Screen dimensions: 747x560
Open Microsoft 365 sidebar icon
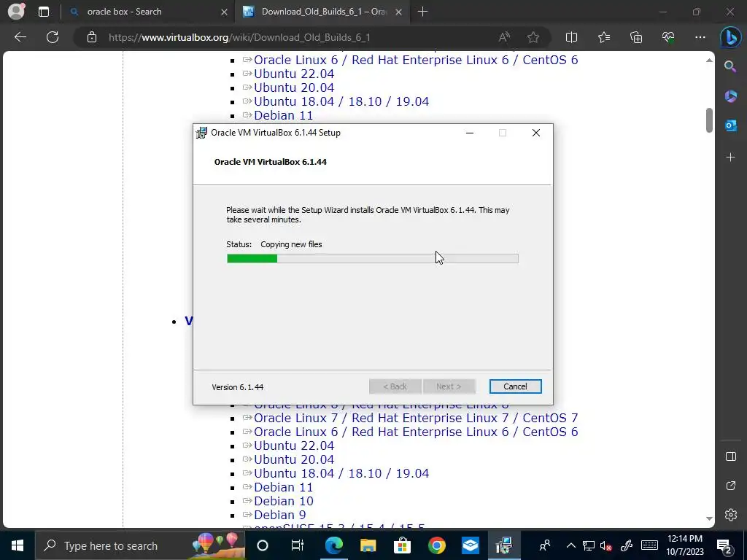click(x=730, y=96)
